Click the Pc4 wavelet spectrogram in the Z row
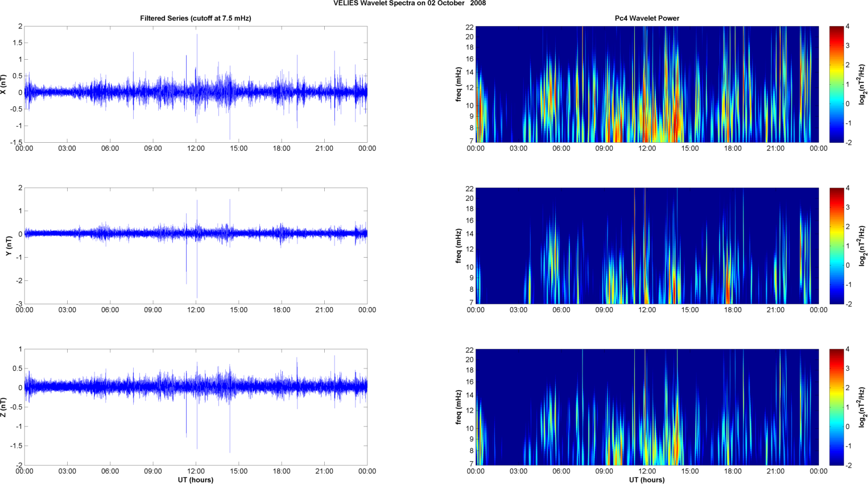The image size is (868, 484). click(647, 407)
